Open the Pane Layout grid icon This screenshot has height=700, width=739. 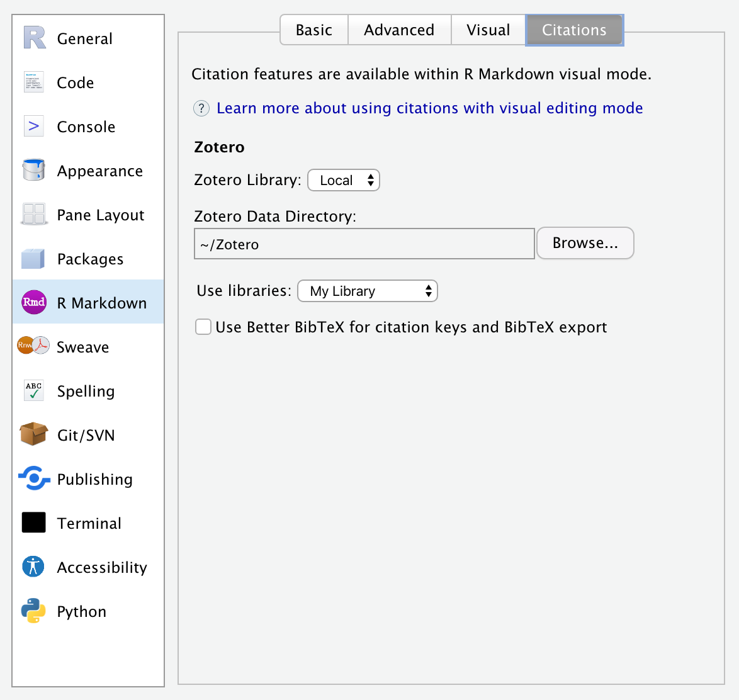click(x=34, y=215)
